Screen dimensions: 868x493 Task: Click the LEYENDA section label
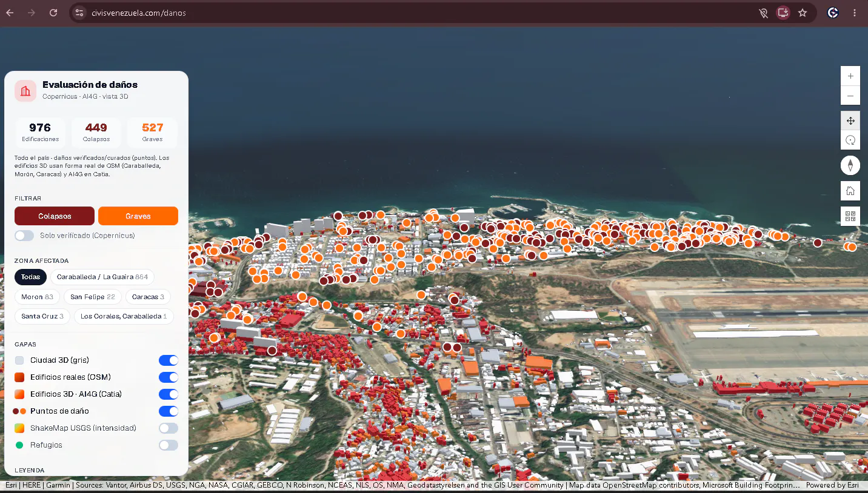30,471
